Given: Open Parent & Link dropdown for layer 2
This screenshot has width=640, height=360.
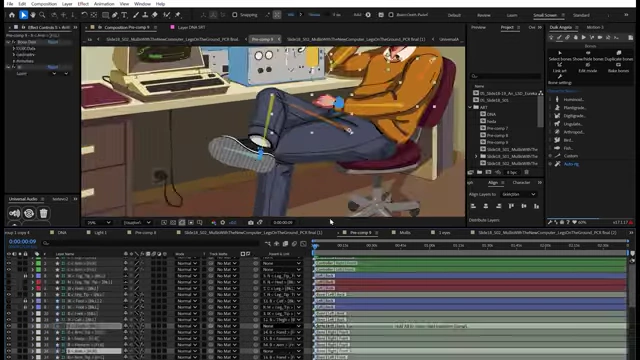Looking at the screenshot, I should click(x=281, y=263).
